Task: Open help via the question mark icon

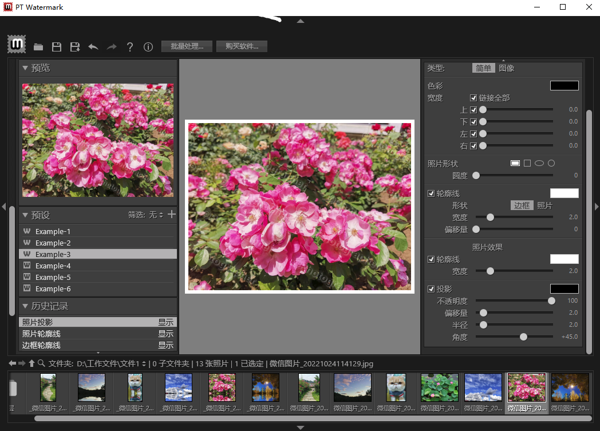Action: [130, 47]
